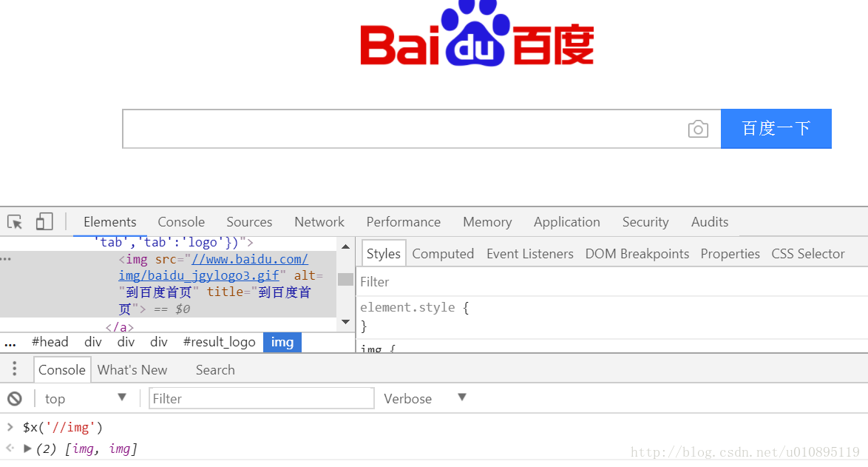The image size is (868, 467).
Task: Open the Console tab in DevTools toolbar
Action: coord(181,222)
